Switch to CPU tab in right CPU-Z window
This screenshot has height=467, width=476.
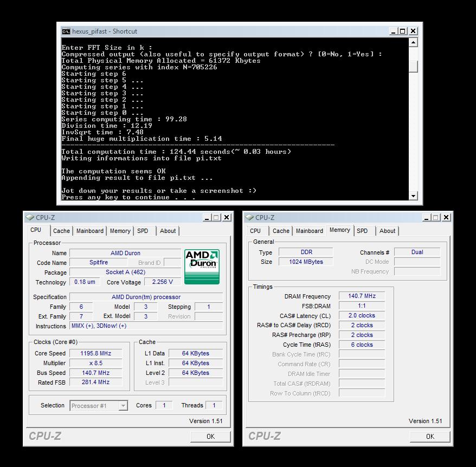255,231
